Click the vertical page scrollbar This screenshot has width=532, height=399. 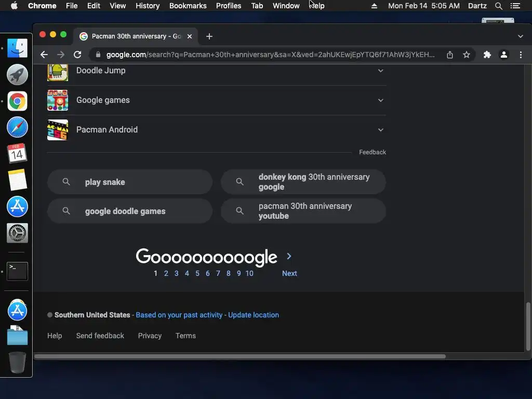point(528,326)
